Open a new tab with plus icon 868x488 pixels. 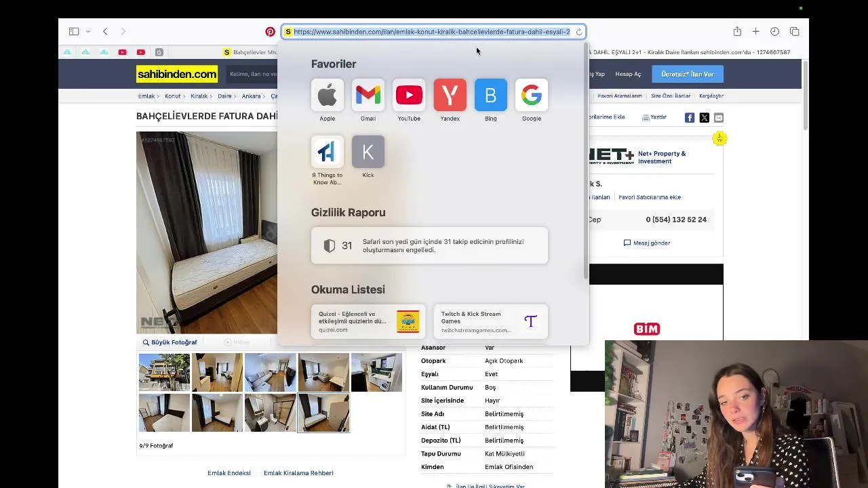pyautogui.click(x=755, y=31)
